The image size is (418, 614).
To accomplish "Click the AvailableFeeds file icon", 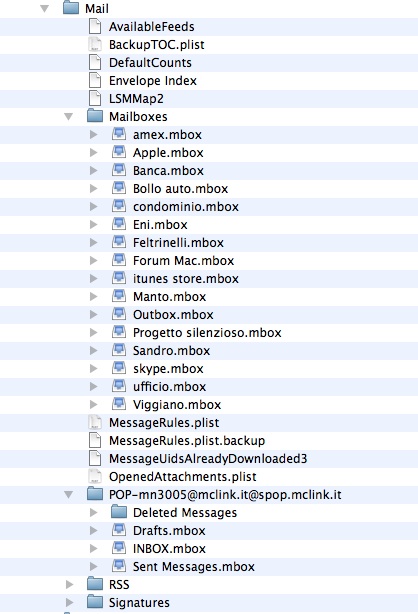I will coord(95,26).
